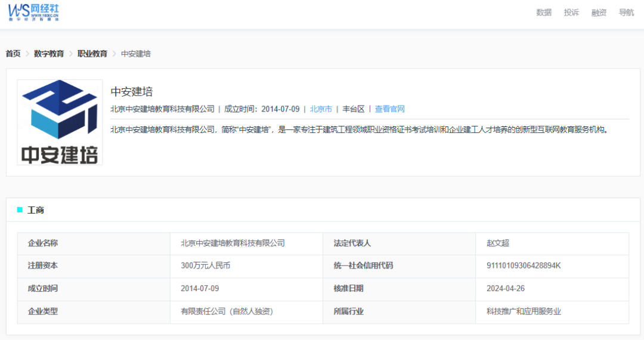
Task: Click the 丰台区 district text
Action: click(x=353, y=109)
